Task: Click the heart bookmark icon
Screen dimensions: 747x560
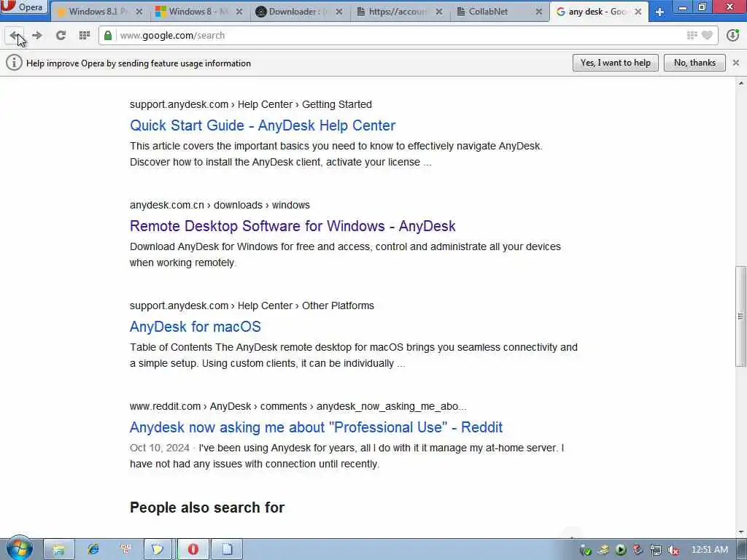Action: 708,35
